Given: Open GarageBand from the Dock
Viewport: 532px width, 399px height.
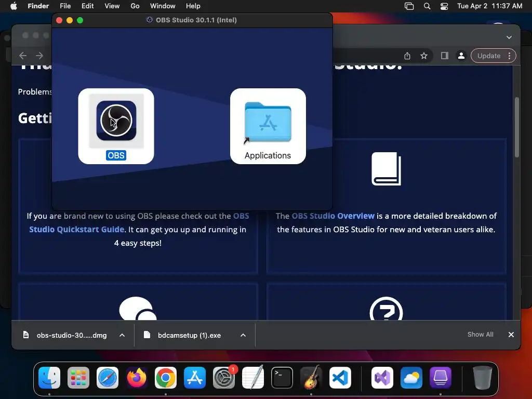Looking at the screenshot, I should pyautogui.click(x=311, y=378).
